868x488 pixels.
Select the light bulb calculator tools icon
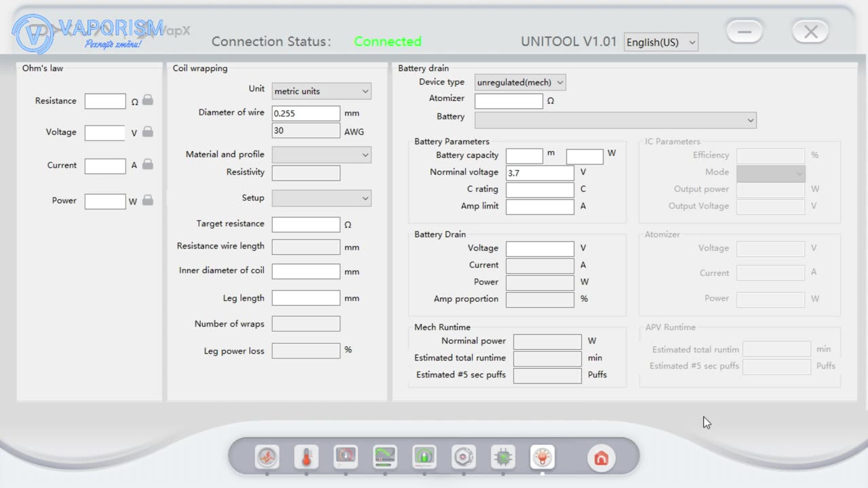point(542,457)
